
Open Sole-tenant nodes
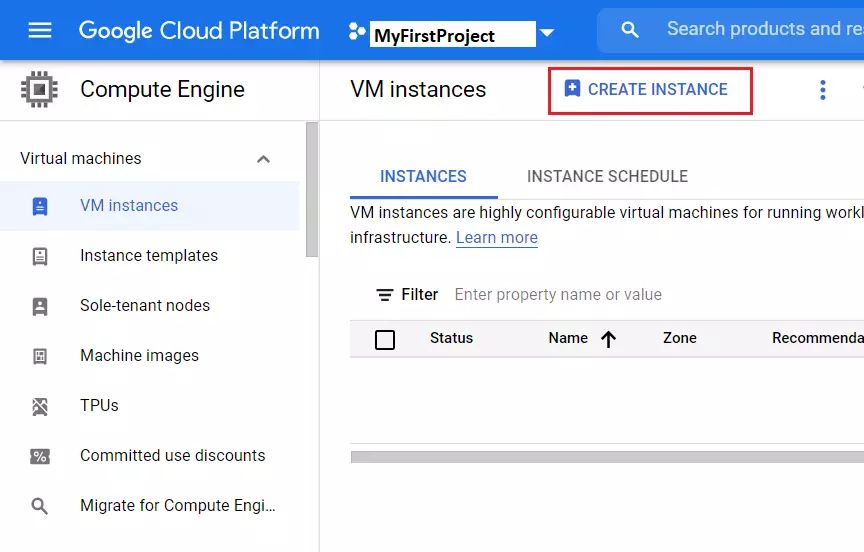(145, 305)
